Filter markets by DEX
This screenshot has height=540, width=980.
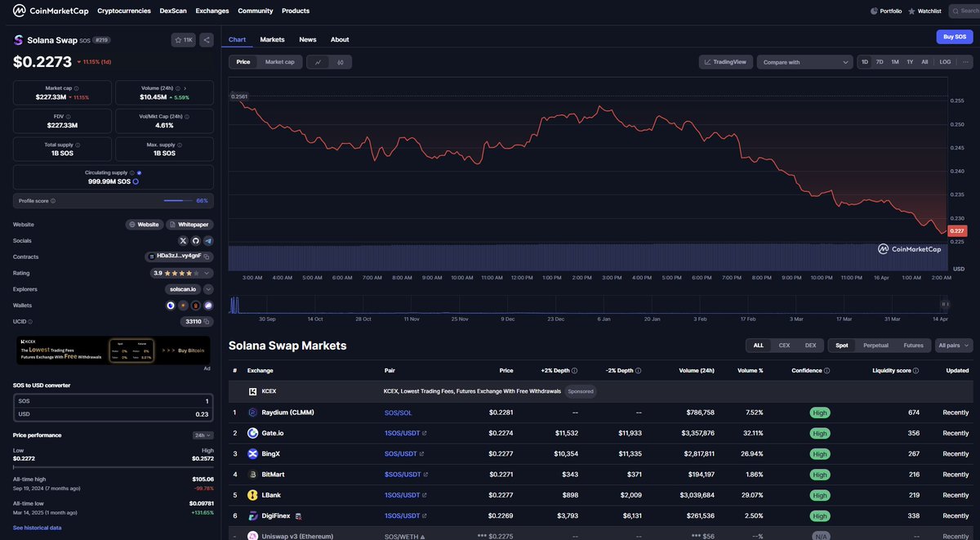pyautogui.click(x=810, y=346)
